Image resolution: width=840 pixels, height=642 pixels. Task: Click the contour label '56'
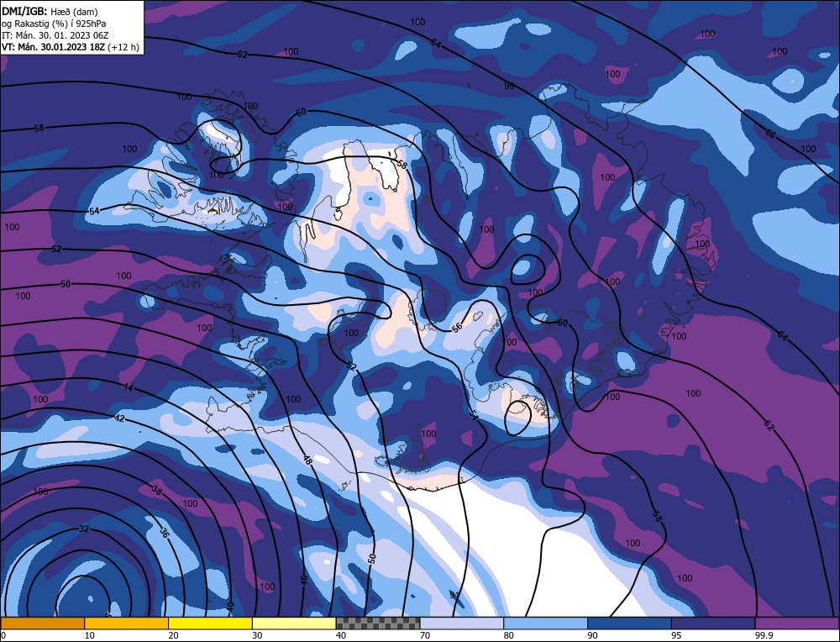457,328
